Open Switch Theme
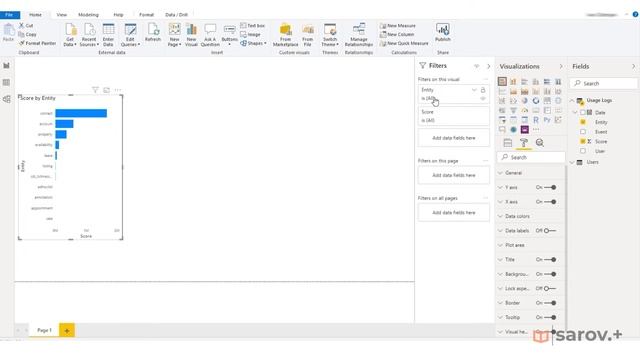The width and height of the screenshot is (640, 360). click(330, 34)
